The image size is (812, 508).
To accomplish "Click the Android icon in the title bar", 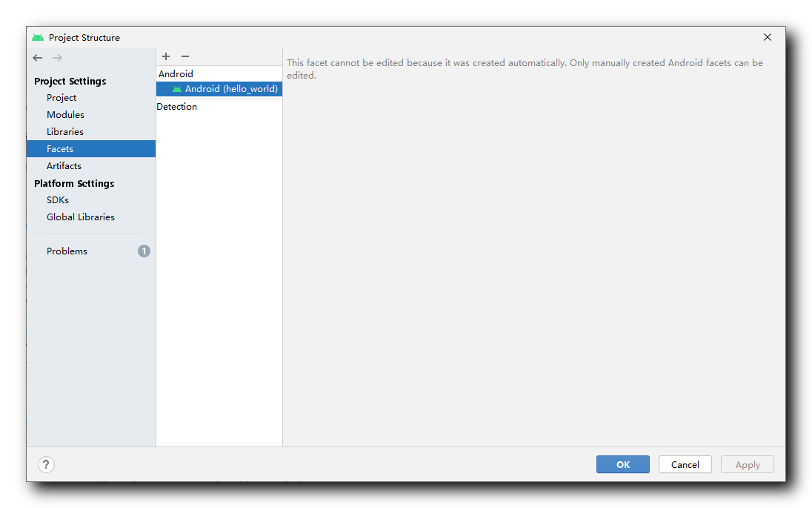I will click(x=38, y=37).
